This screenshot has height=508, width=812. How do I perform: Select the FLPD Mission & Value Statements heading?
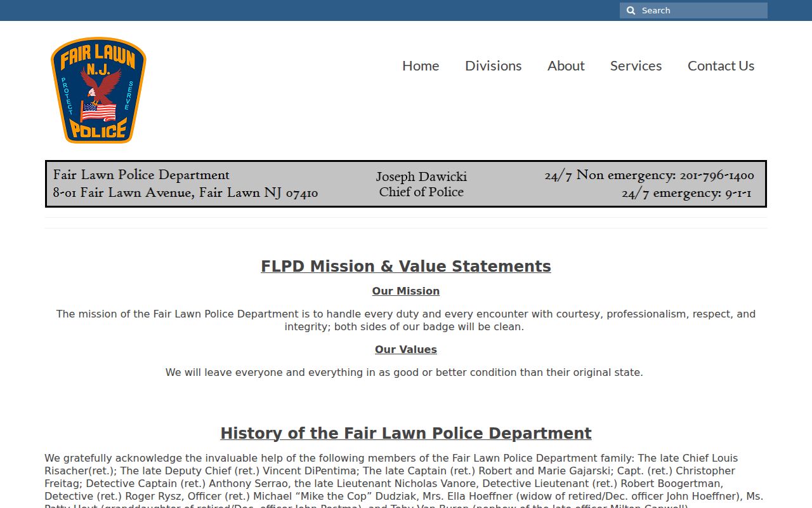[406, 266]
